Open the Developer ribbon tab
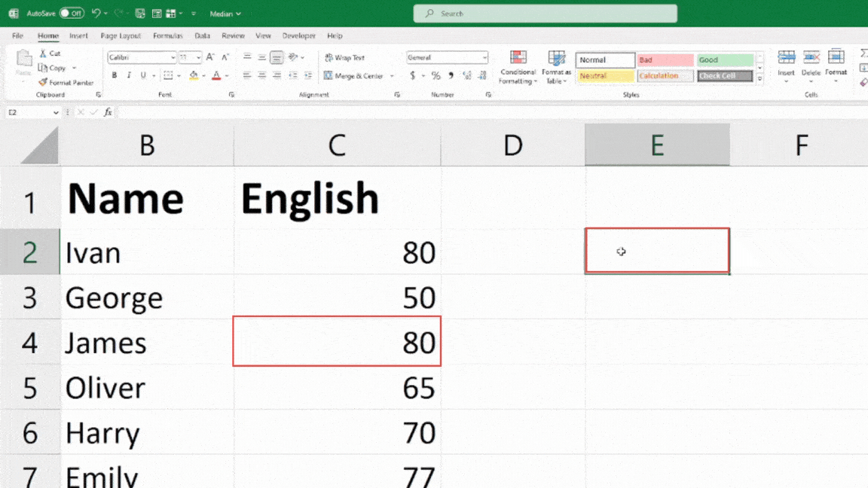This screenshot has width=868, height=488. point(298,35)
